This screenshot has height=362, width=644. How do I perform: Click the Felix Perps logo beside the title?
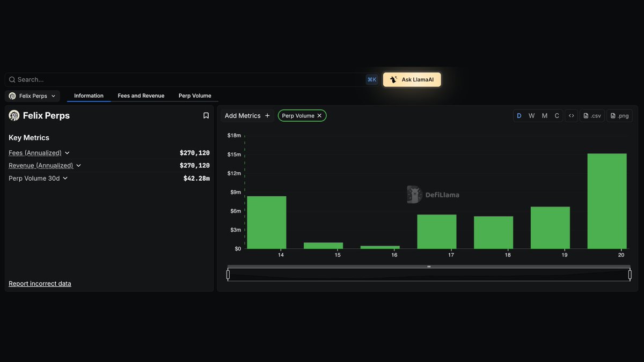click(14, 115)
